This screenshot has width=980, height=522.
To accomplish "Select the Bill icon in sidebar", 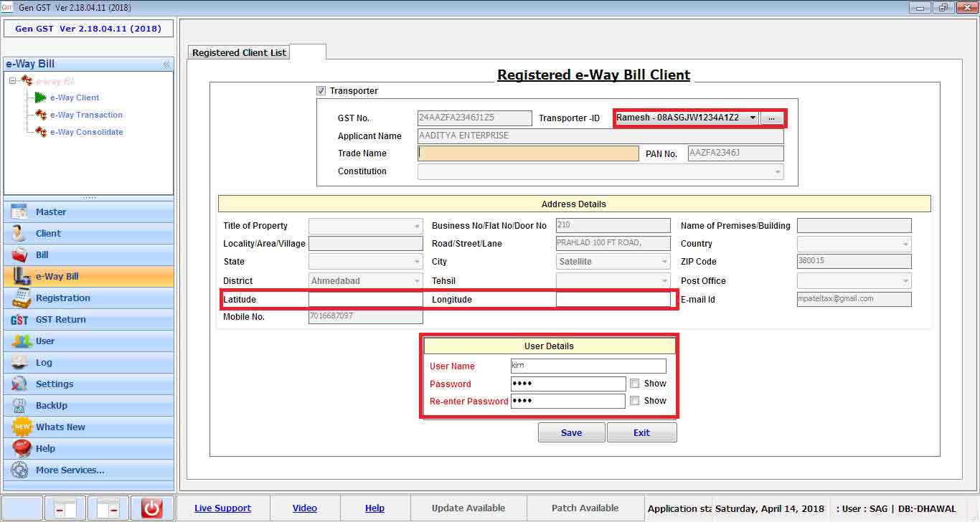I will [x=19, y=255].
